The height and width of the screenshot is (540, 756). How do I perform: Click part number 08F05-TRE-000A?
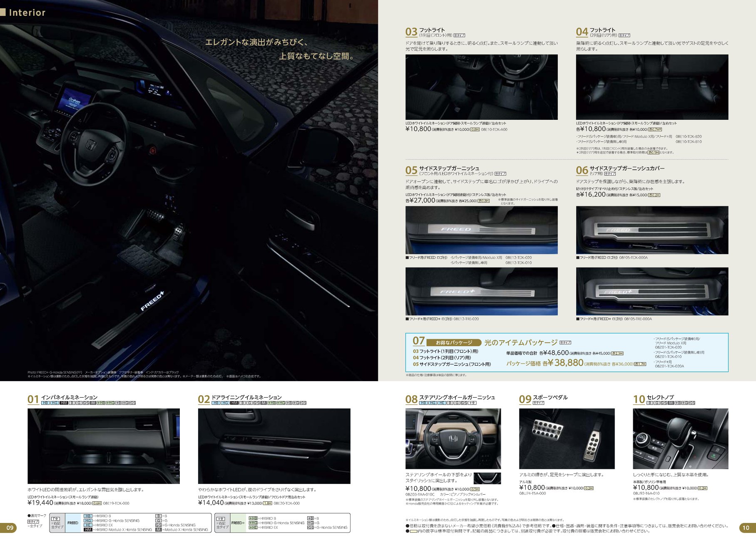tap(639, 319)
